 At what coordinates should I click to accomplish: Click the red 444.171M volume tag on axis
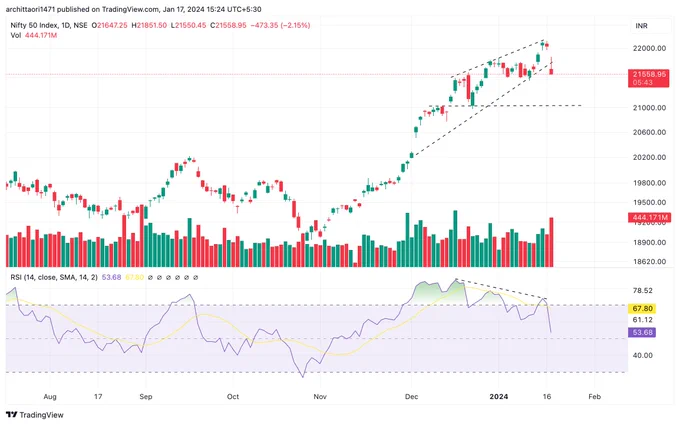coord(648,217)
